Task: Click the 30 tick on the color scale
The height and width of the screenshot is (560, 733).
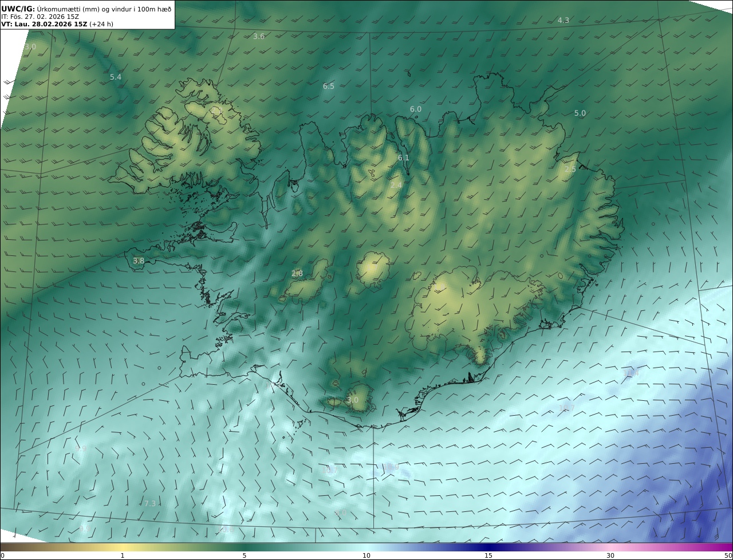Action: tap(610, 555)
